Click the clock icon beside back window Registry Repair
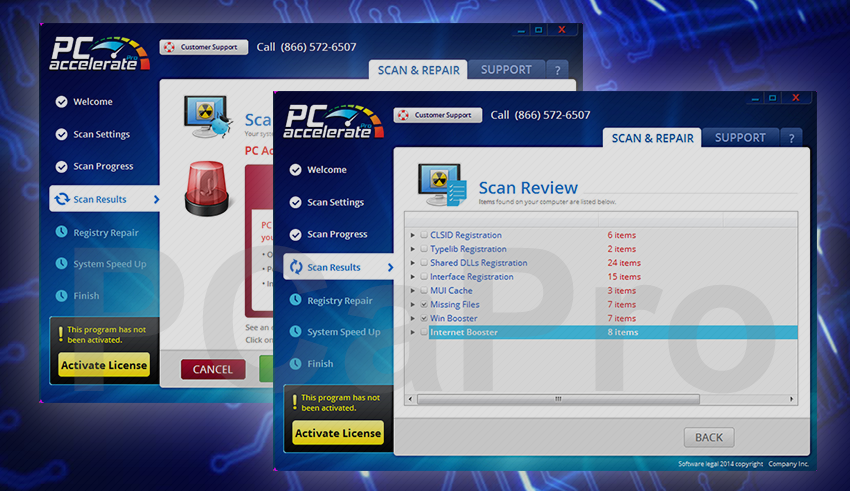 [61, 232]
